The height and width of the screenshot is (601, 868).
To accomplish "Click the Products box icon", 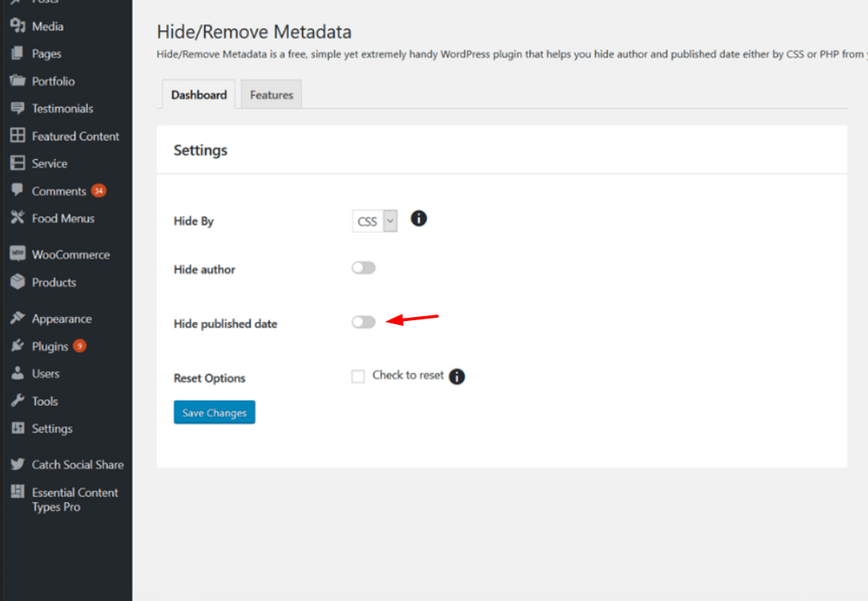I will pos(18,282).
